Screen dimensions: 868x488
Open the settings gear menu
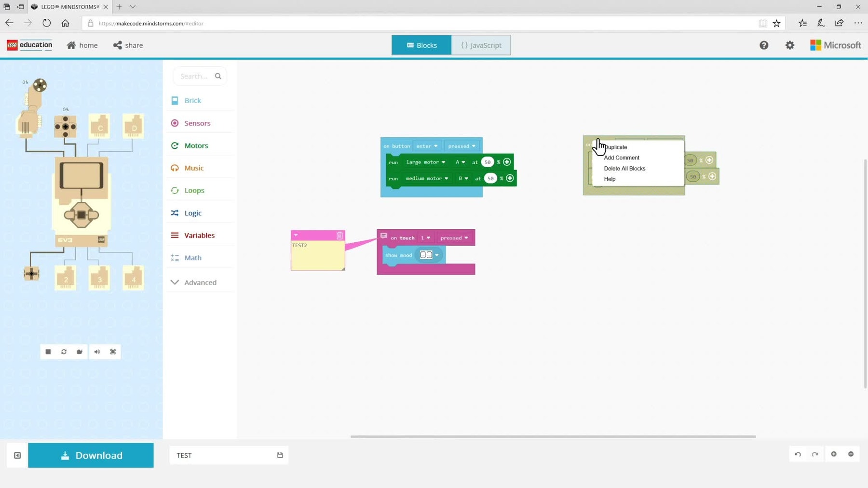pos(789,45)
